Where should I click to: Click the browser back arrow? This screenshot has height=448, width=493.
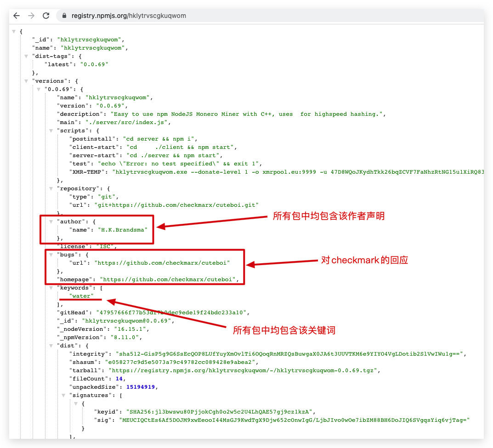click(x=17, y=16)
